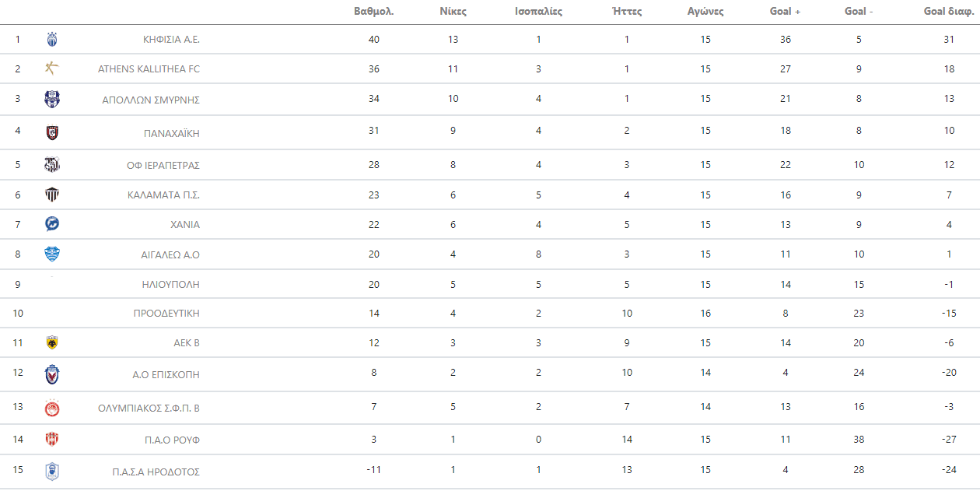Screen dimensions: 980x491
Task: Sort by the Βαθμολ. column header
Action: pyautogui.click(x=373, y=12)
